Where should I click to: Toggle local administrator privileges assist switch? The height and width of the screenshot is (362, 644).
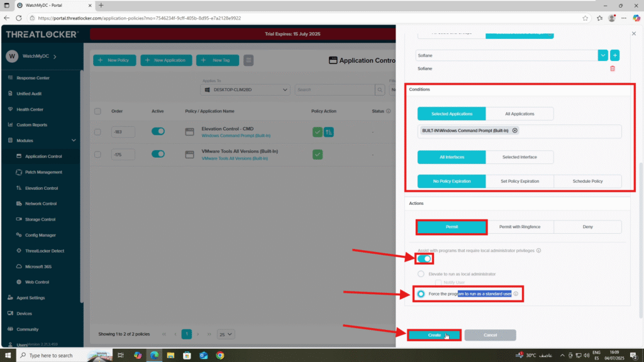(425, 259)
